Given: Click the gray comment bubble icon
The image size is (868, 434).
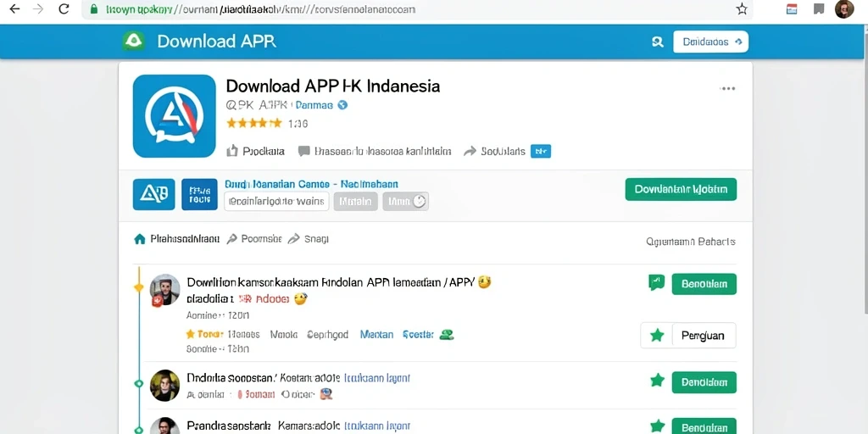Looking at the screenshot, I should point(304,151).
